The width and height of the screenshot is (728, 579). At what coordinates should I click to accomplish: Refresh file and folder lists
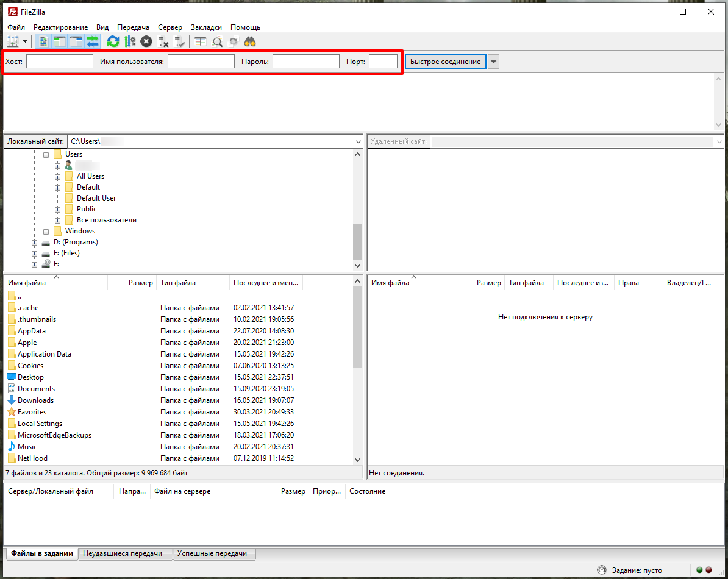113,41
